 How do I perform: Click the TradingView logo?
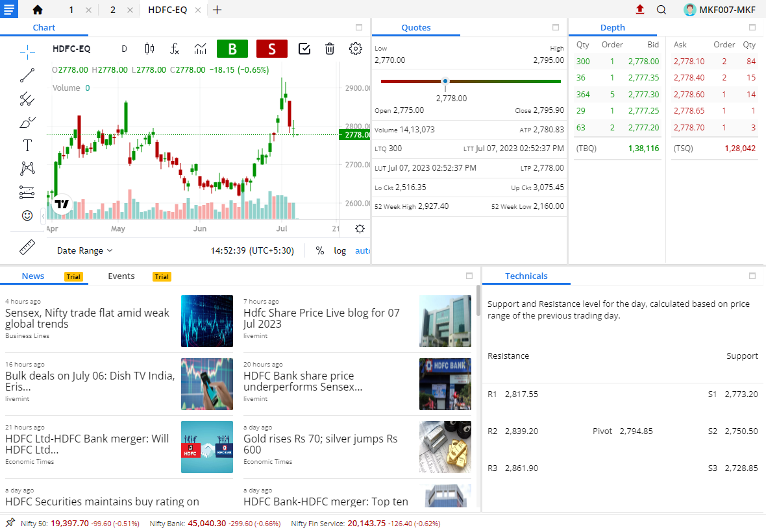pyautogui.click(x=62, y=204)
